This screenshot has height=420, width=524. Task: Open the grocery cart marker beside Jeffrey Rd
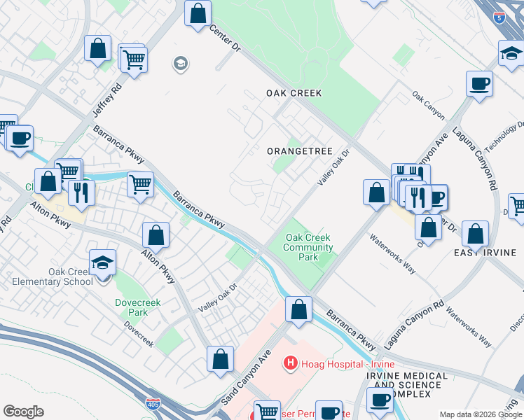coord(134,60)
